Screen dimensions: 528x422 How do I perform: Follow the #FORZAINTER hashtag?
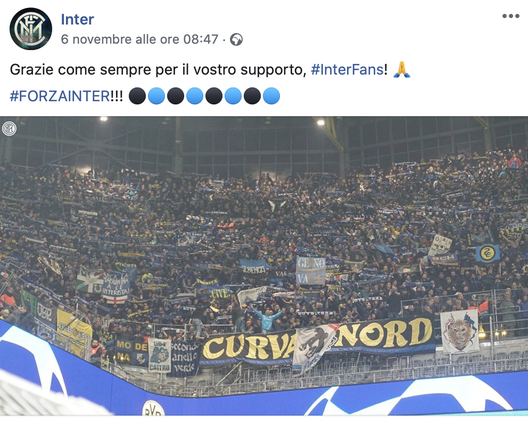60,96
